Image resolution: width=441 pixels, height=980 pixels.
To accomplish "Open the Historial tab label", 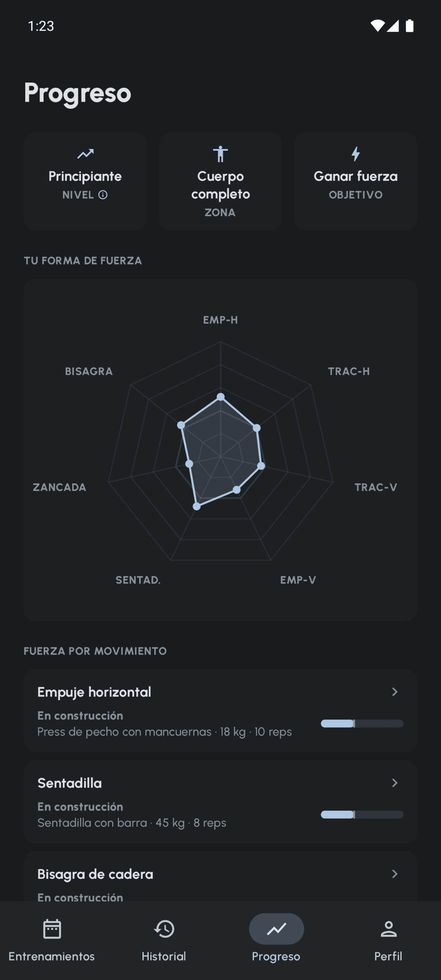I will (164, 956).
